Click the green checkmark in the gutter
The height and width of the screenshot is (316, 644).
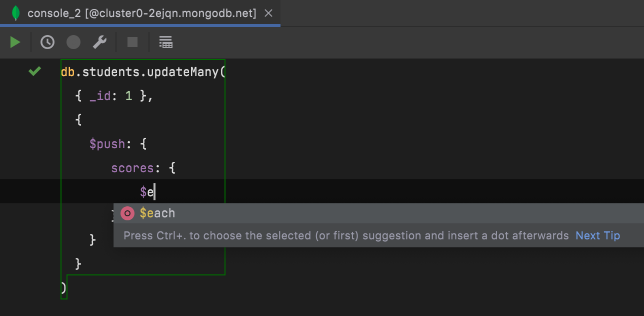click(x=34, y=72)
